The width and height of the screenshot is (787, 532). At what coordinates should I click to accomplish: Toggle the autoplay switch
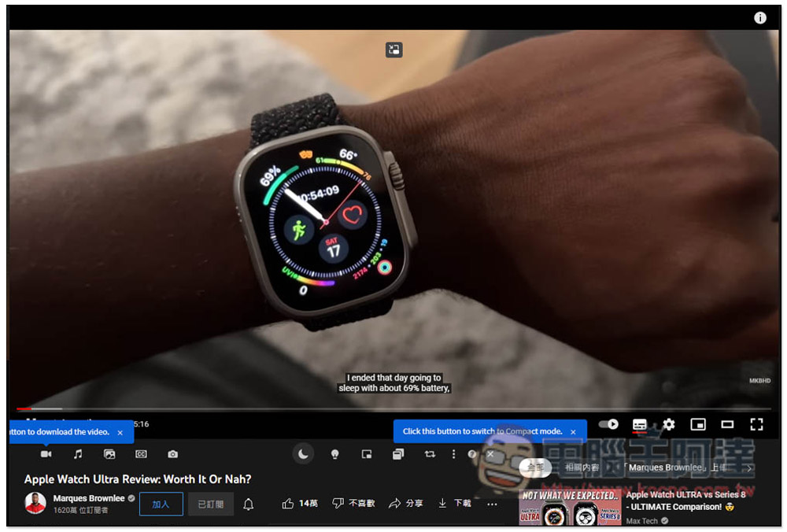608,425
